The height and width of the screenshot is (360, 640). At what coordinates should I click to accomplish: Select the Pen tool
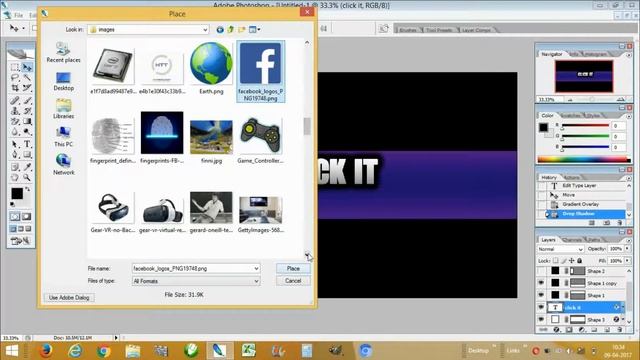click(x=15, y=154)
